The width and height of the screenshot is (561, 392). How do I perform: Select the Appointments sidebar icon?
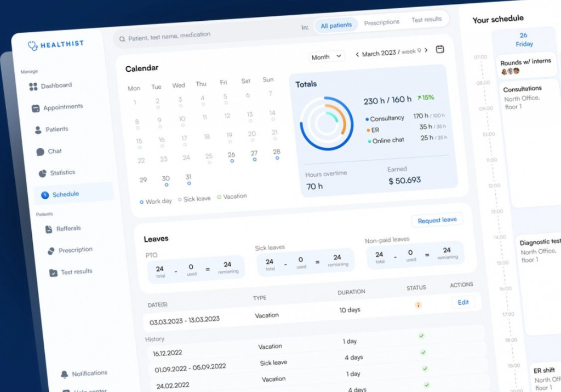[x=36, y=107]
